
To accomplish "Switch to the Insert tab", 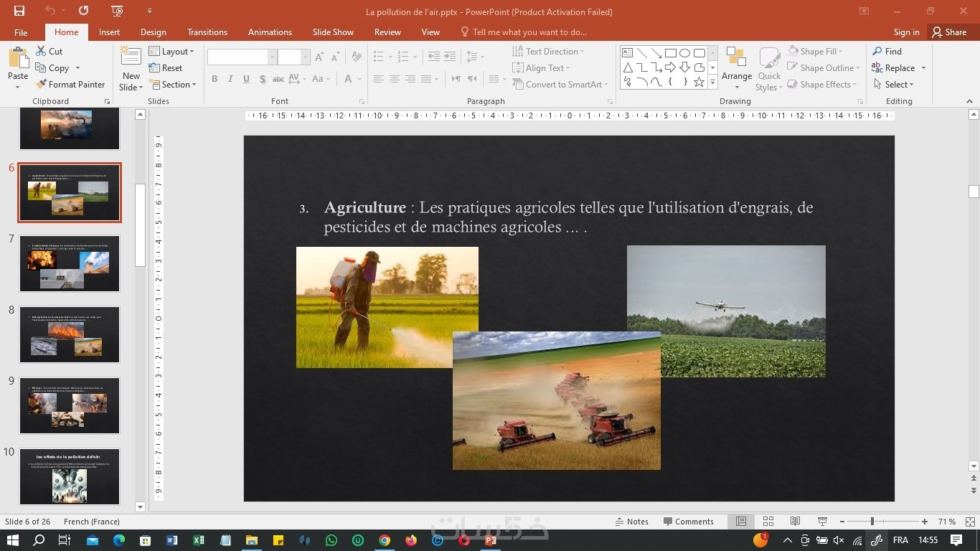I will 109,32.
